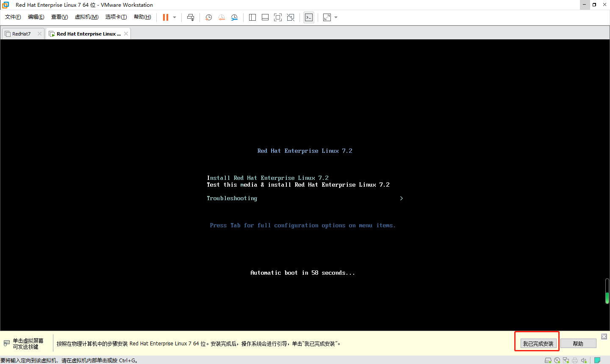
Task: Switch to the RedHat7 tab
Action: [x=21, y=34]
